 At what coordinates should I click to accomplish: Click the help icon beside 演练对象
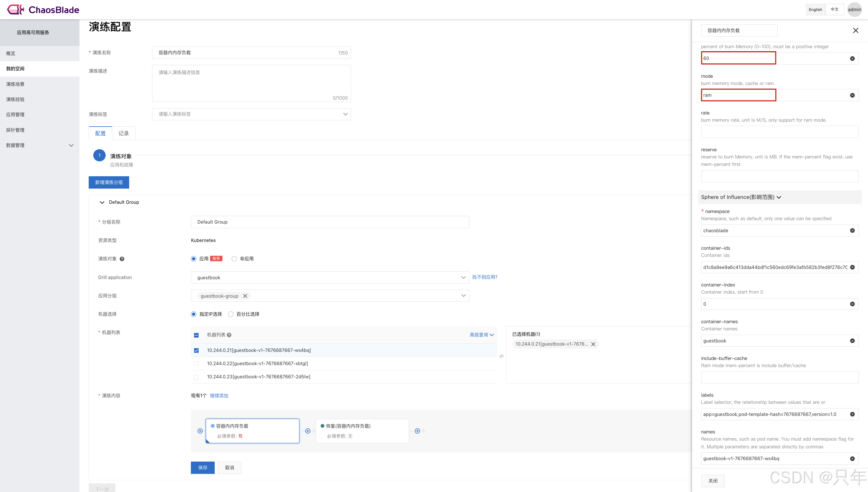click(x=122, y=259)
